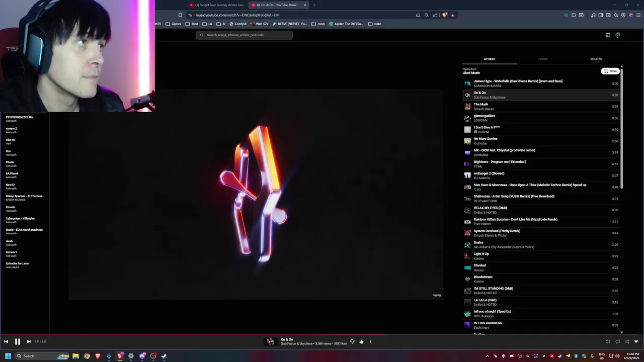Click the queue vertical scrollbar
644x362 pixels.
pyautogui.click(x=621, y=128)
